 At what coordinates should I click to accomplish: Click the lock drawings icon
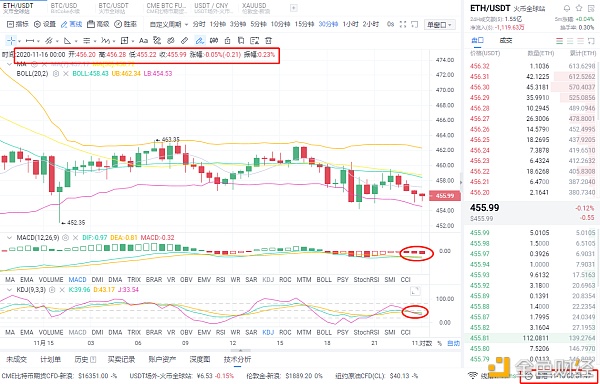click(227, 41)
